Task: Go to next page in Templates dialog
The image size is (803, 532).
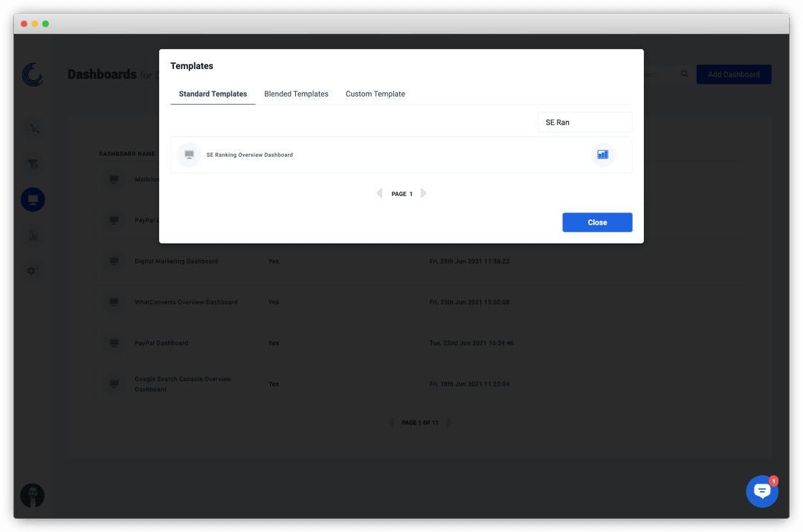Action: coord(424,193)
